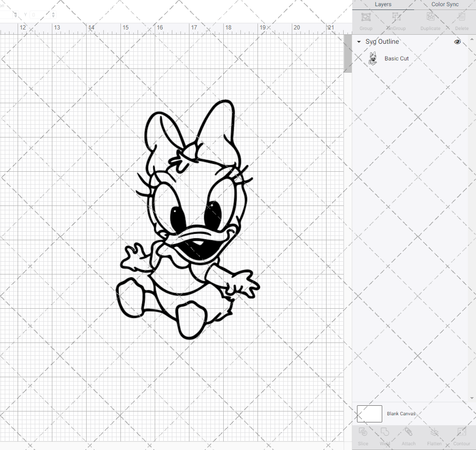Click the Y position input field
This screenshot has height=450, width=476.
pyautogui.click(x=40, y=15)
